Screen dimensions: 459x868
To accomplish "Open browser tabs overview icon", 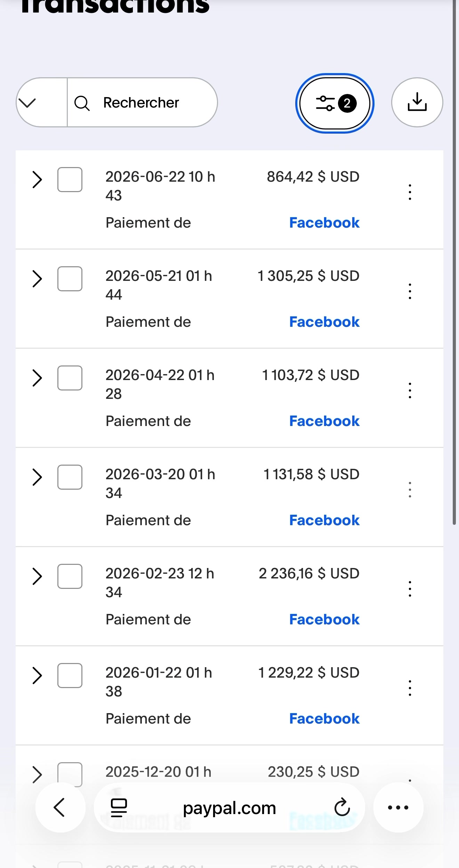I will click(119, 807).
